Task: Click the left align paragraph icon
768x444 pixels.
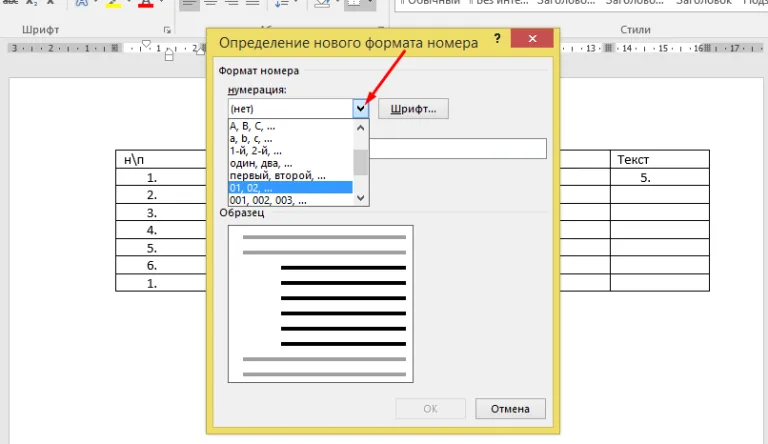Action: point(189,4)
